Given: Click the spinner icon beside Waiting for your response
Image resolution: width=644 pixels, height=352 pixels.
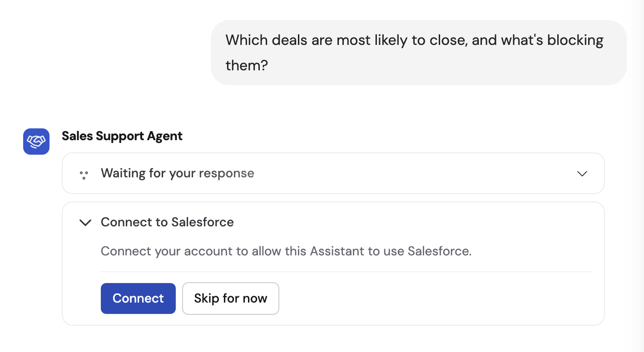Looking at the screenshot, I should tap(84, 173).
